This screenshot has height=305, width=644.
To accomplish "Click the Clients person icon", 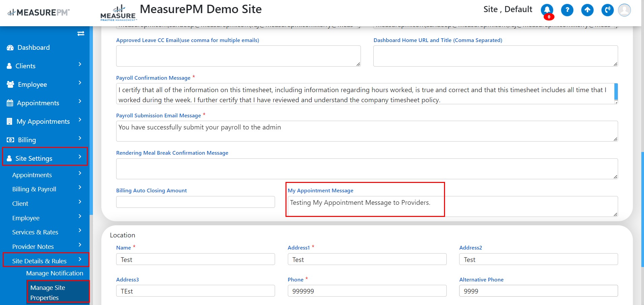I will (9, 66).
